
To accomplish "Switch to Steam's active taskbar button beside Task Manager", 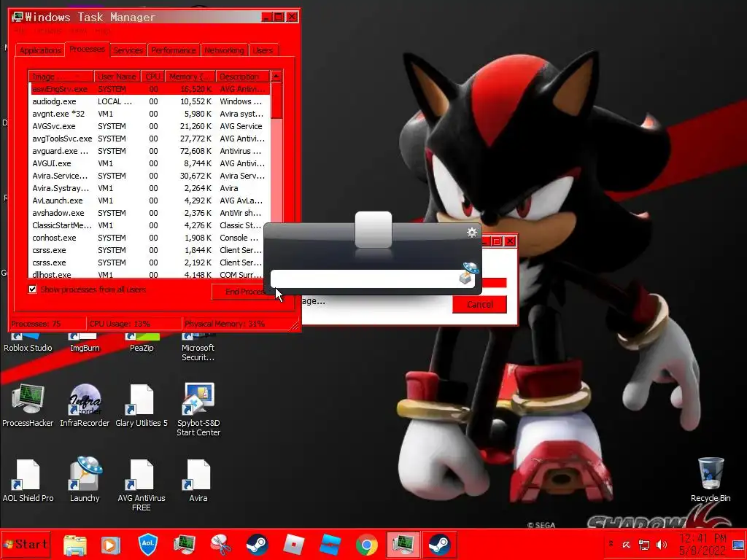I will (440, 545).
